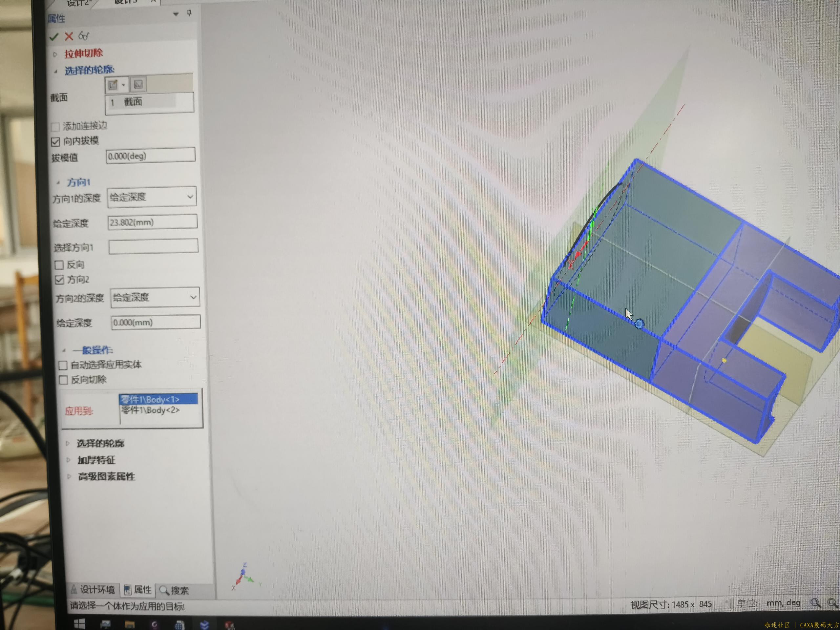Click the second section profile icon
Image resolution: width=840 pixels, height=630 pixels.
pyautogui.click(x=138, y=84)
